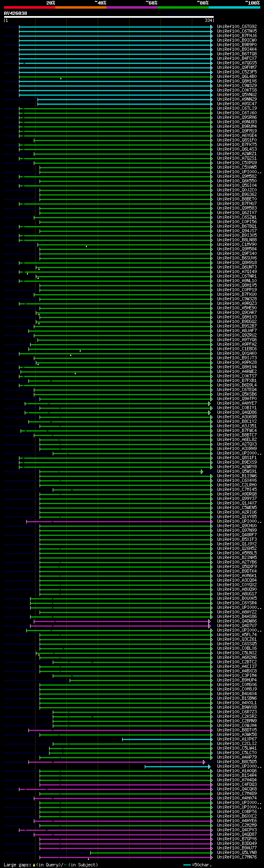Click the arrowhead ending the Q4DW86 alignment
The width and height of the screenshot is (264, 868).
(x=210, y=621)
